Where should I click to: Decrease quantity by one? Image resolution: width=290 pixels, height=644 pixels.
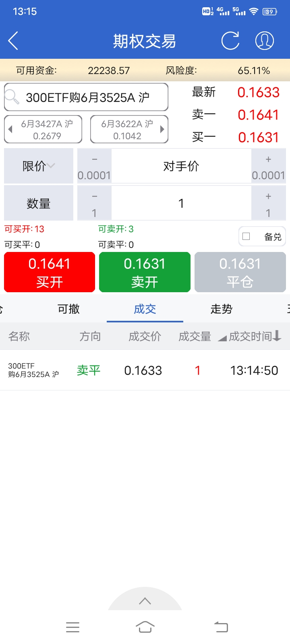point(94,203)
